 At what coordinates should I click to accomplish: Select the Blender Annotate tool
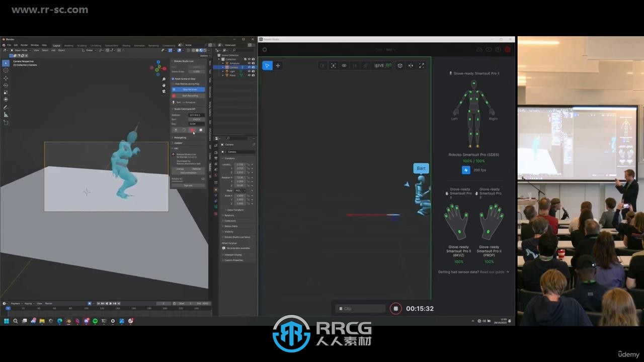[x=6, y=108]
